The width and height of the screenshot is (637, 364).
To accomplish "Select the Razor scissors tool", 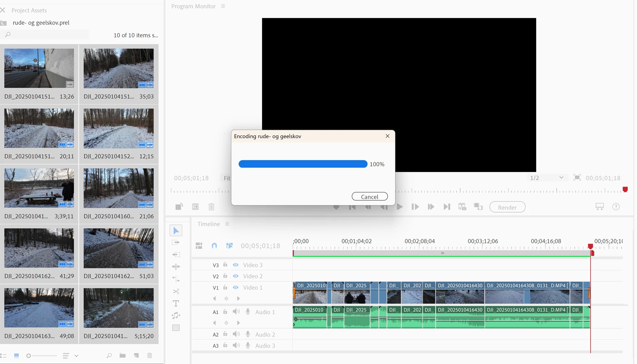I will click(176, 291).
